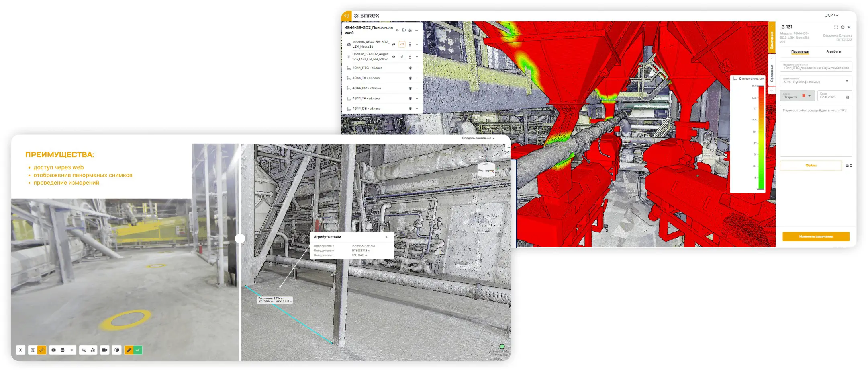Expand the 4944_КМ + облако item

pyautogui.click(x=417, y=88)
